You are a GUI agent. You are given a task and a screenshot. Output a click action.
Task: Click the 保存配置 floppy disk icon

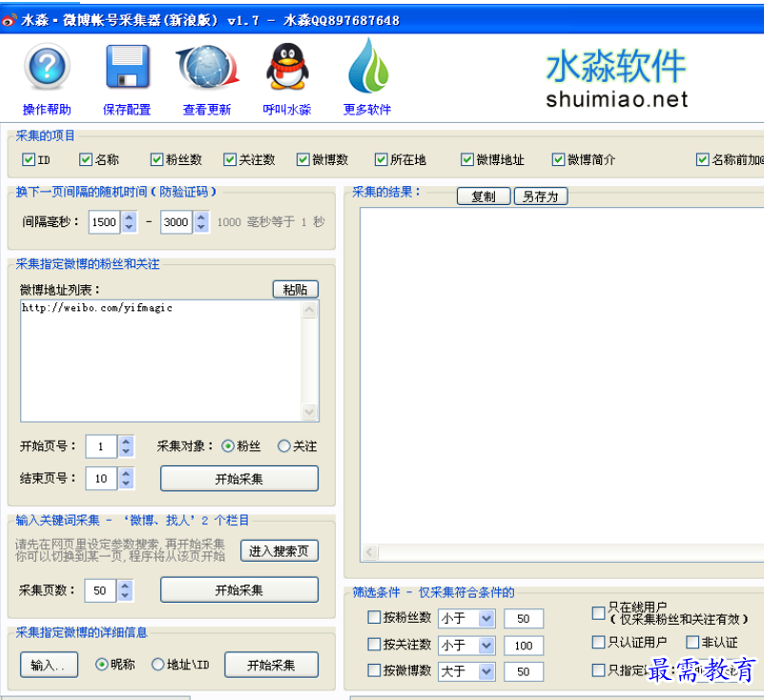click(127, 67)
